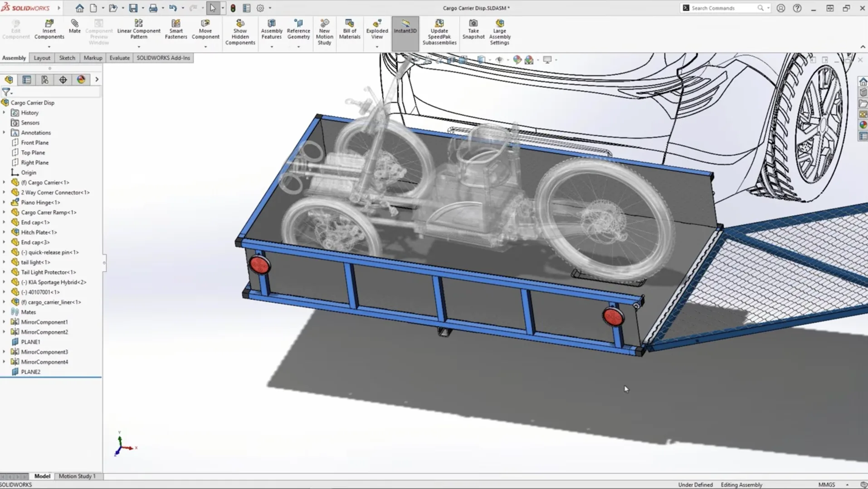Toggle the Instant3D button
The width and height of the screenshot is (868, 489).
[405, 27]
